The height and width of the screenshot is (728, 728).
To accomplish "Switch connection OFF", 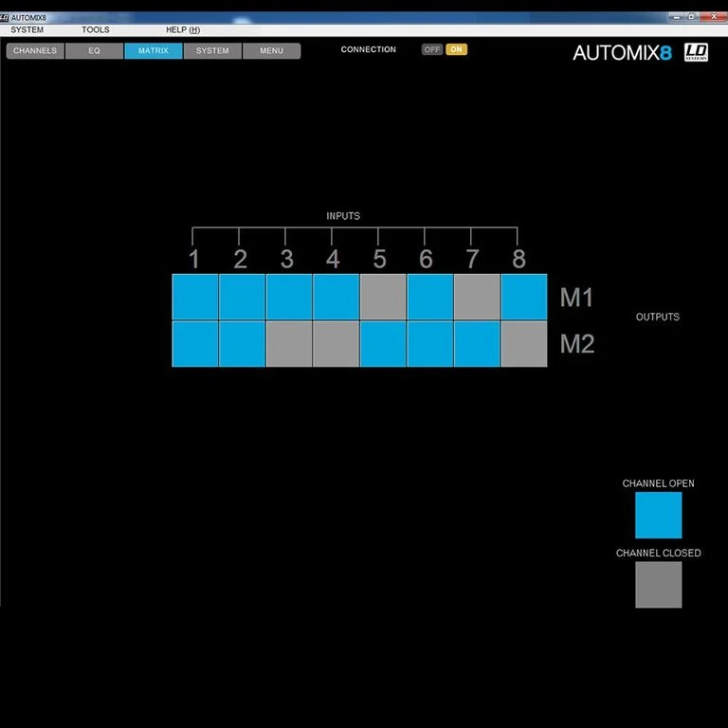I will (x=432, y=49).
